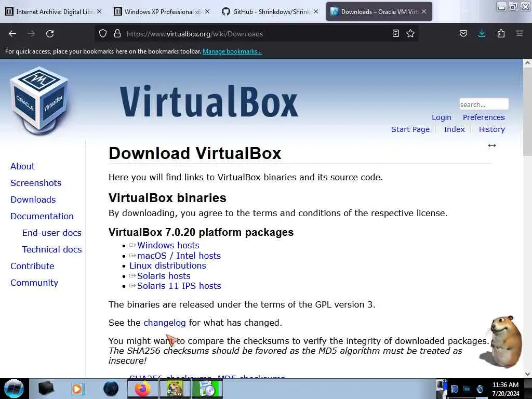Screen dimensions: 532x399
Task: Open Contribute in the sidebar
Action: (32, 266)
